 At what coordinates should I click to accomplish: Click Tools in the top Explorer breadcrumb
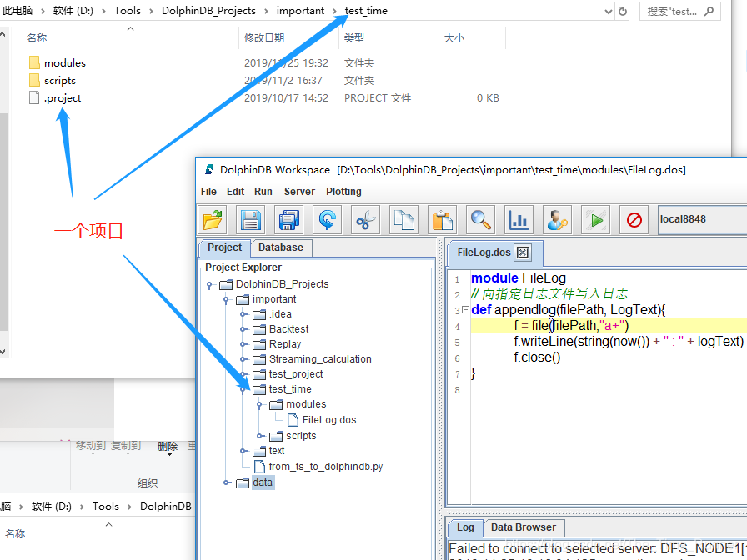pos(128,11)
